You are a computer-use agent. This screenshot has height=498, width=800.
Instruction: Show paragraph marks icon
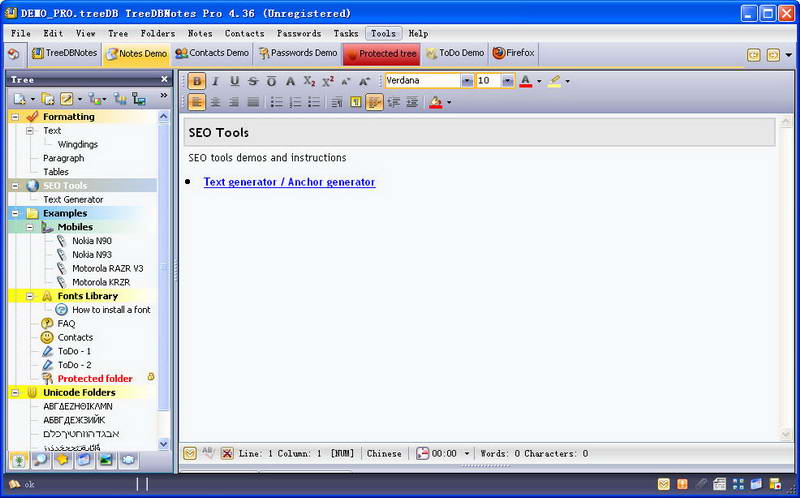click(356, 102)
